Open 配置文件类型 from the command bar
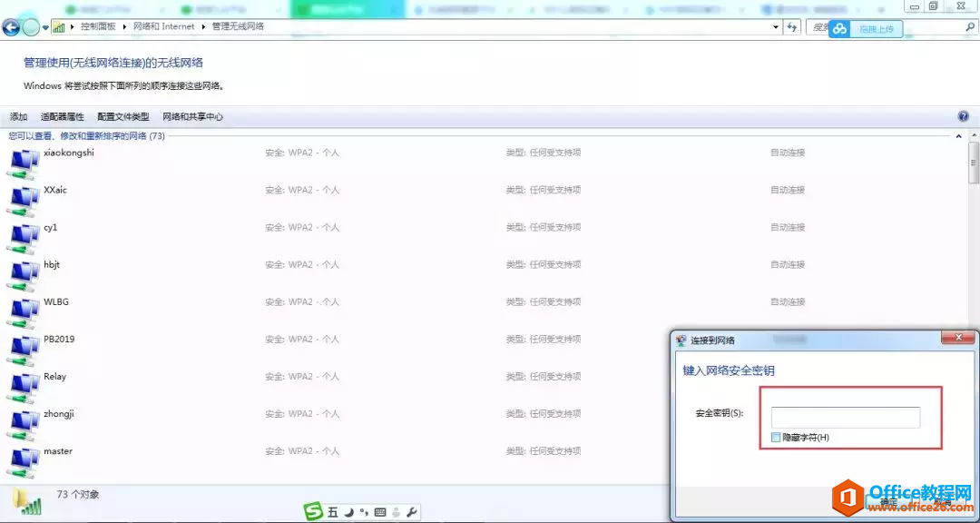The image size is (980, 523). 123,117
